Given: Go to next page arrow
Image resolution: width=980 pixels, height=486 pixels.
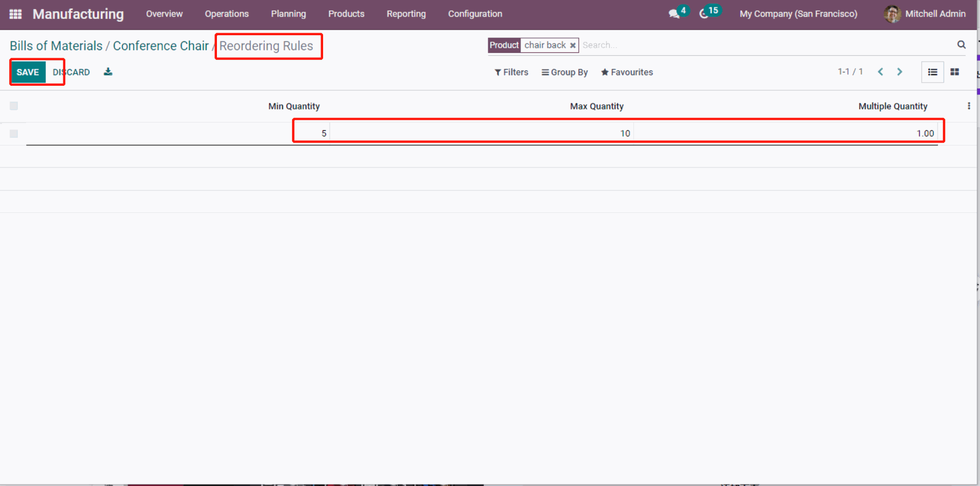Looking at the screenshot, I should point(899,72).
